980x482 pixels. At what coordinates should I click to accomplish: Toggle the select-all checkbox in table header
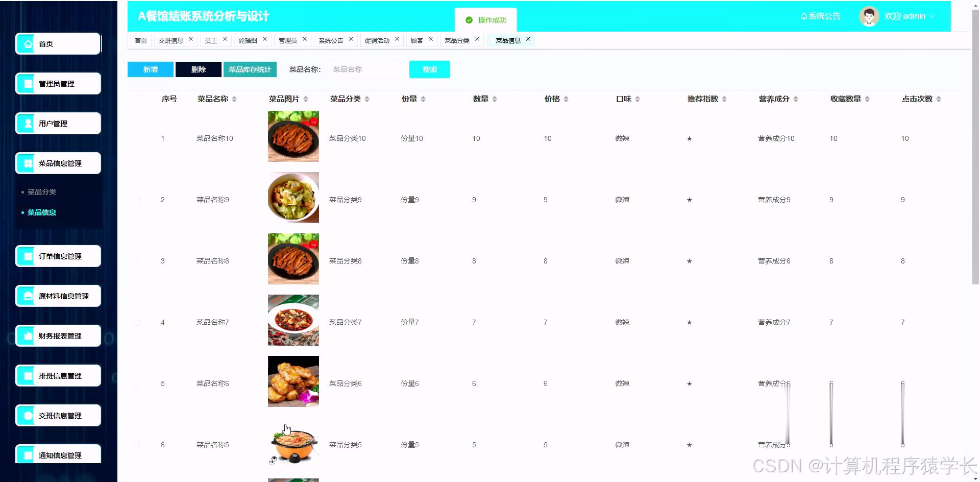(x=136, y=99)
